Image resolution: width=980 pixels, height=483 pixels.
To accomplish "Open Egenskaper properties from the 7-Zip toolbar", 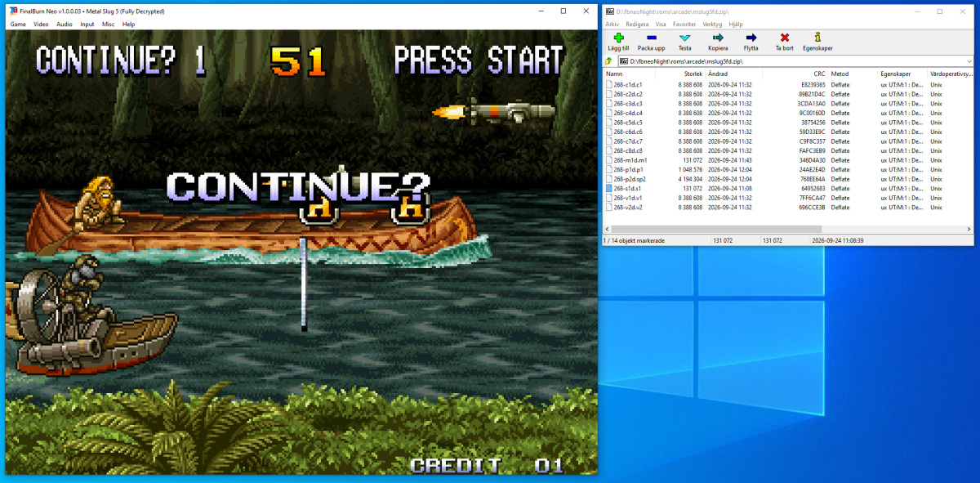I will click(817, 38).
